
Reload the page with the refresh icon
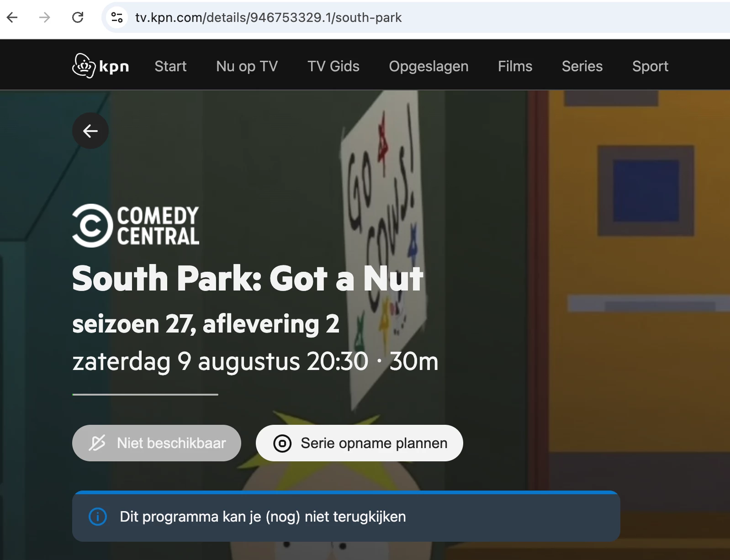[x=78, y=17]
